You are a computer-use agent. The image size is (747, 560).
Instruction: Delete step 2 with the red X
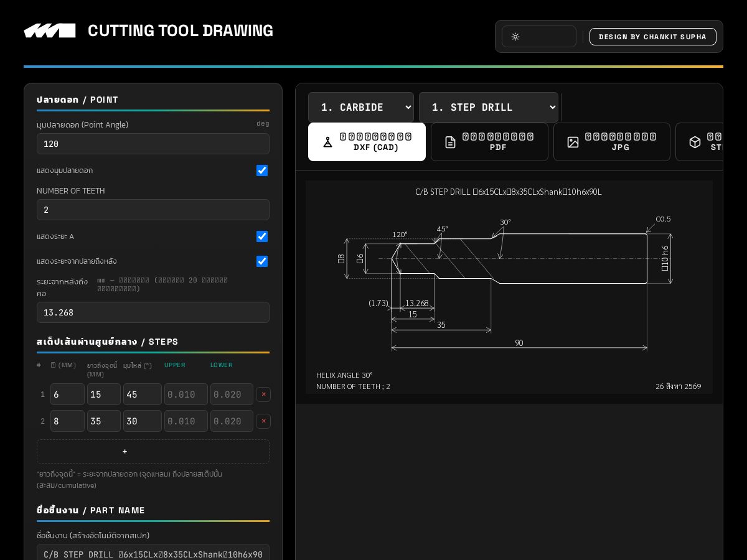coord(263,421)
